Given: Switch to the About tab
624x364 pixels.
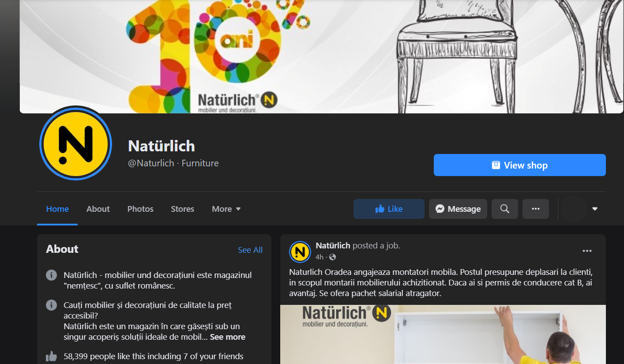Looking at the screenshot, I should coord(98,209).
